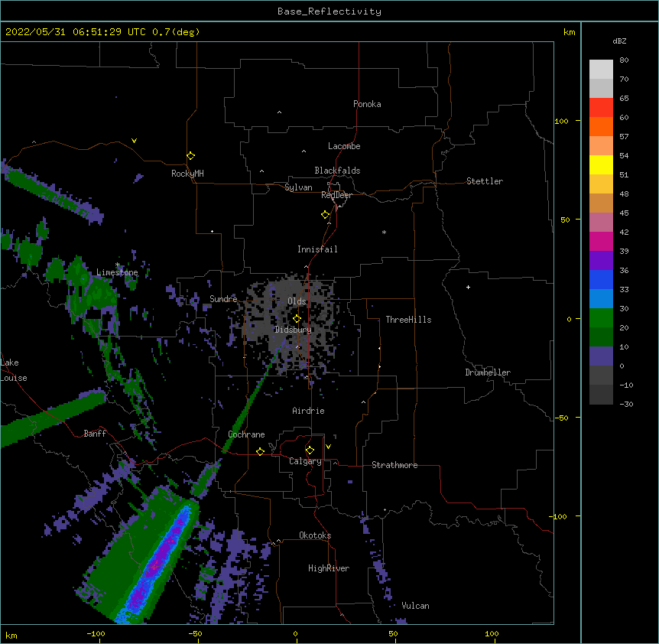Pick the red 60-65 dBZ legend swatch
This screenshot has width=659, height=644.
click(601, 108)
